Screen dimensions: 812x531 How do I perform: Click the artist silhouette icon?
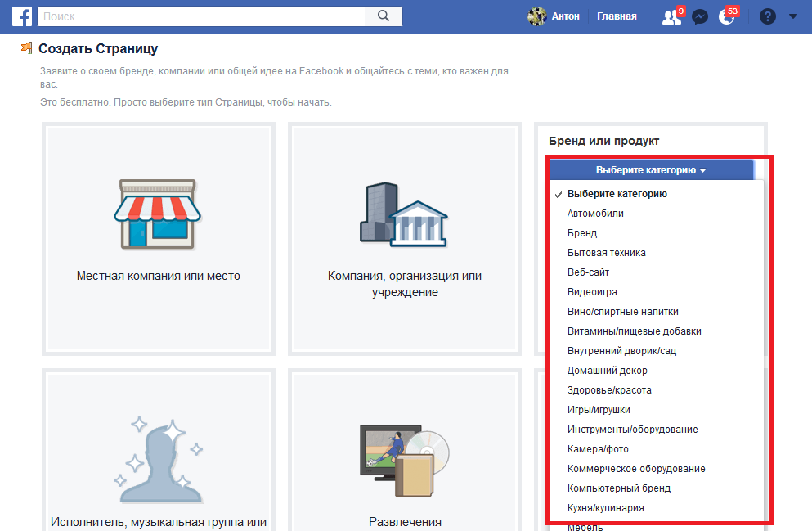(x=157, y=457)
